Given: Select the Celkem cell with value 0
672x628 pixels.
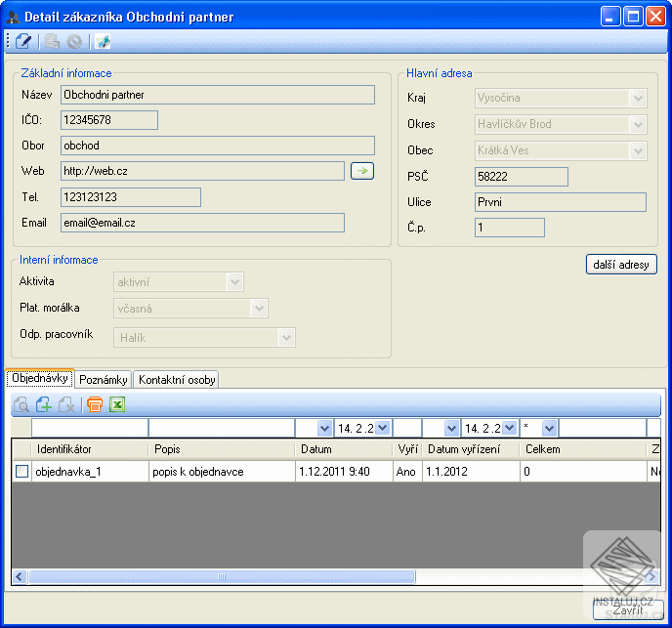Looking at the screenshot, I should tap(583, 472).
